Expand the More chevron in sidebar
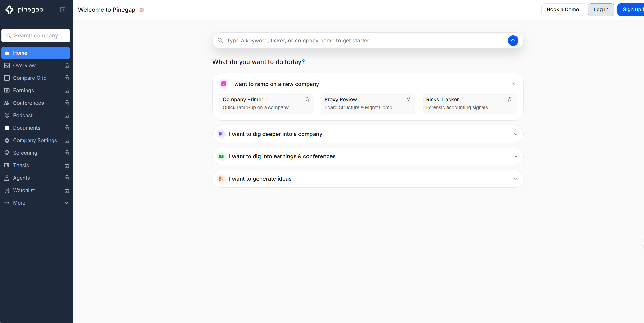644x323 pixels. pos(66,203)
